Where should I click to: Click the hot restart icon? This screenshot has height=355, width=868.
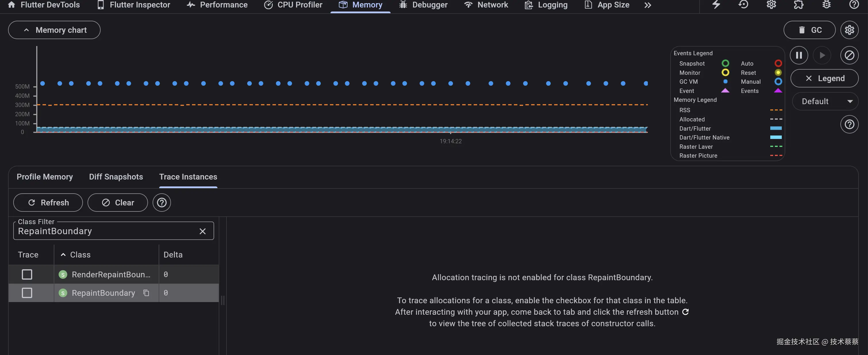coord(743,5)
